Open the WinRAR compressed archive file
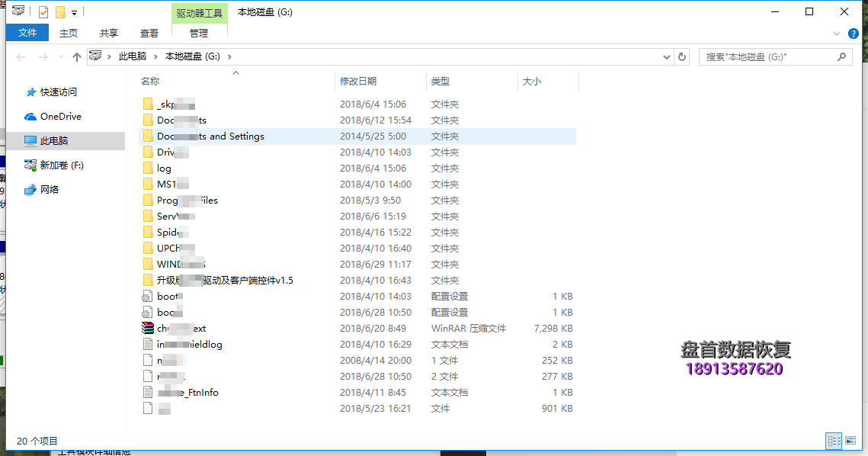 181,329
